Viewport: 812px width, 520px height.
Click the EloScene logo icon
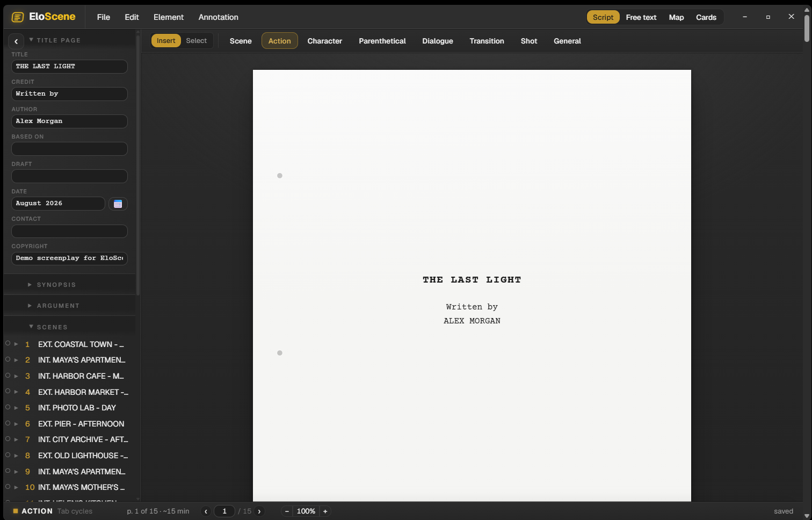pyautogui.click(x=18, y=17)
